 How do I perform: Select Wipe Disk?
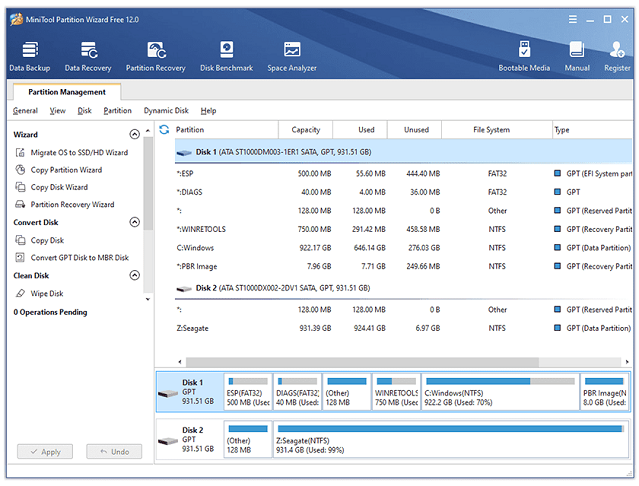tap(40, 293)
